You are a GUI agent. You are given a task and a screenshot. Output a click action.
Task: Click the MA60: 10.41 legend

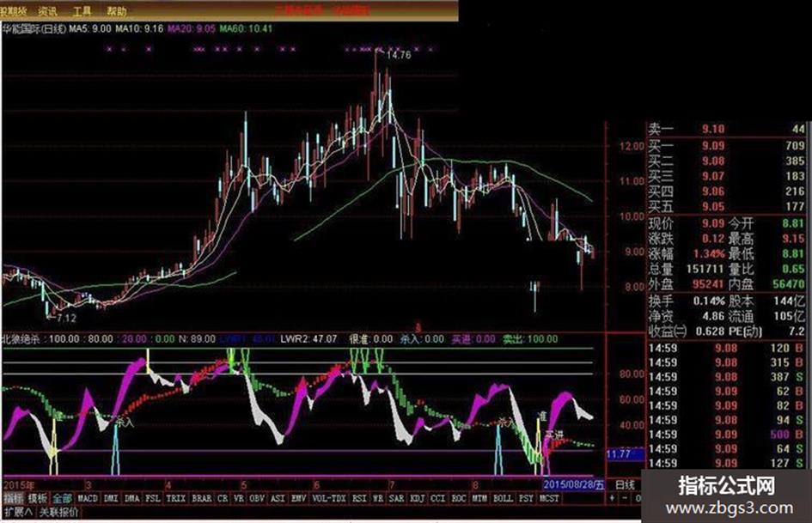[246, 28]
